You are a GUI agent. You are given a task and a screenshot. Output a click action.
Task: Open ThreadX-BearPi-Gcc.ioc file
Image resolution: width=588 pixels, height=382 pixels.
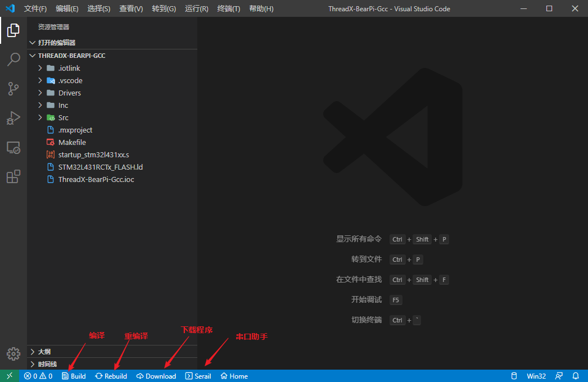point(112,179)
